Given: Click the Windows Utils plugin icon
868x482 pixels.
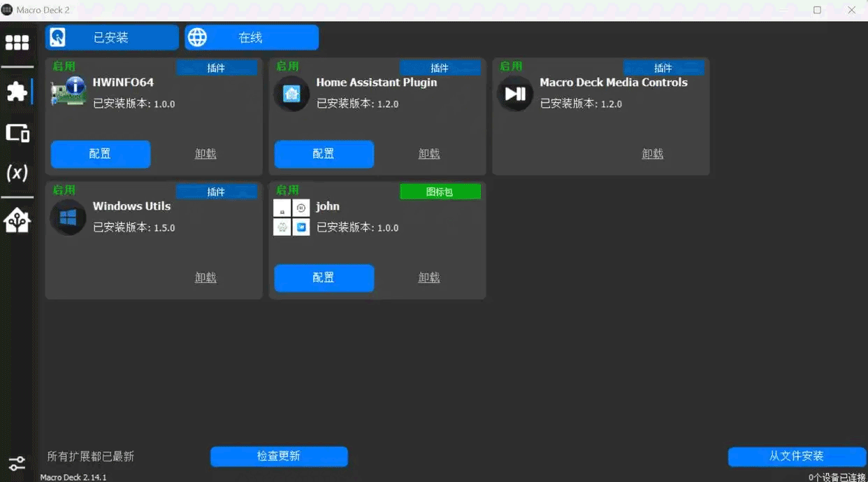Looking at the screenshot, I should click(x=68, y=218).
